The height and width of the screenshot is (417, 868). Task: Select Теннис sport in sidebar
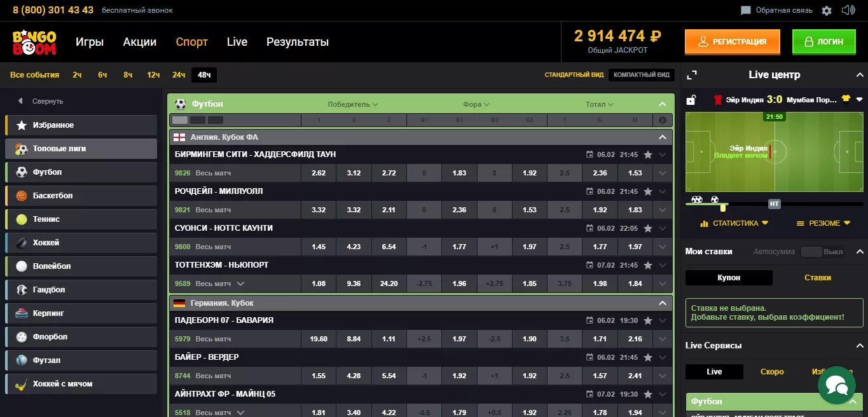point(81,219)
